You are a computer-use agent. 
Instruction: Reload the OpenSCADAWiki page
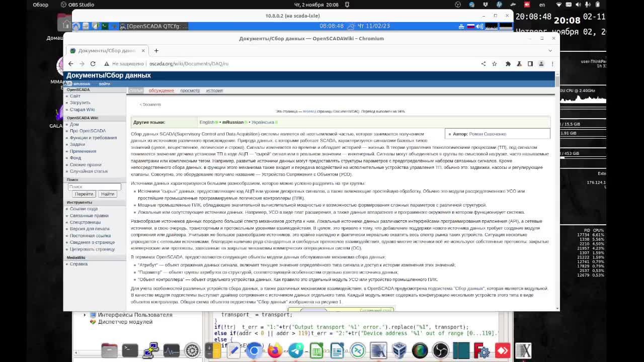click(93, 64)
